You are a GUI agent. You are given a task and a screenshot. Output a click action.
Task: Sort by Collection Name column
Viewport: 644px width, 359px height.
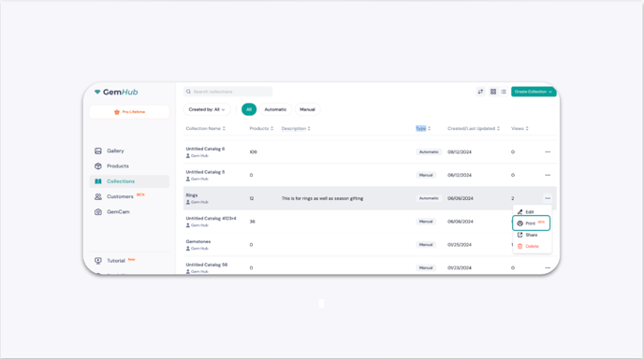pyautogui.click(x=205, y=128)
